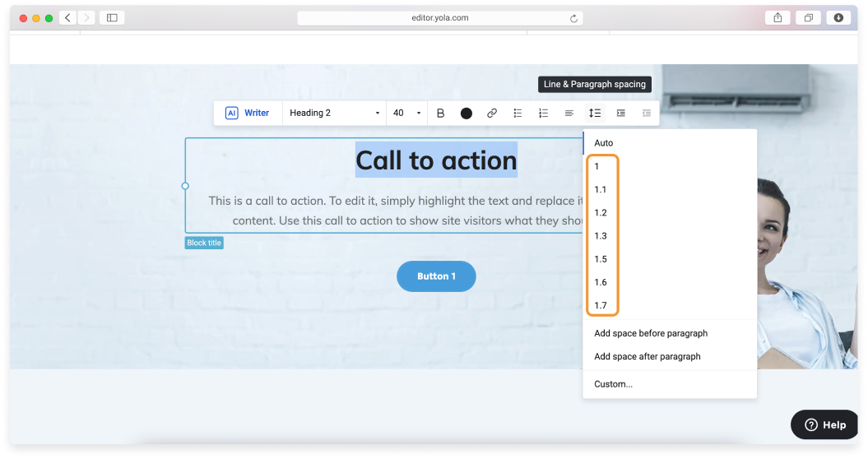This screenshot has height=459, width=868.
Task: Insert a link with the link icon
Action: (492, 113)
